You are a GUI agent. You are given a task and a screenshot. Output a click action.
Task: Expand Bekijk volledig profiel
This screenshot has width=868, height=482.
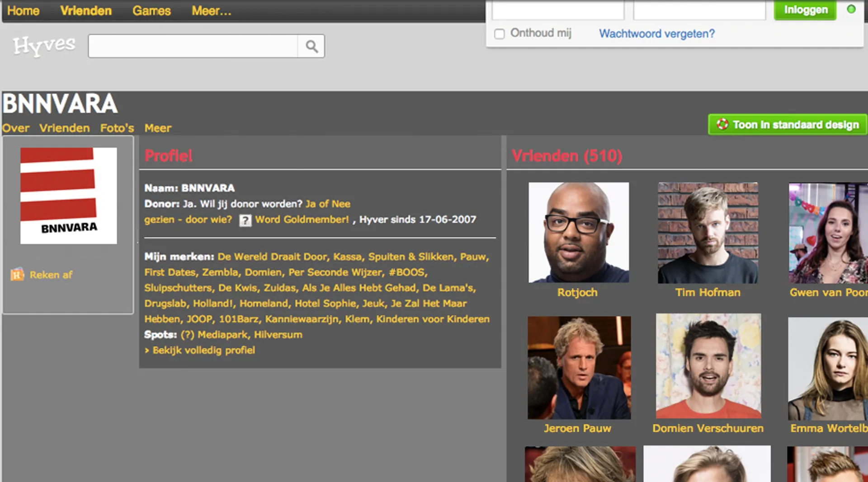coord(203,351)
